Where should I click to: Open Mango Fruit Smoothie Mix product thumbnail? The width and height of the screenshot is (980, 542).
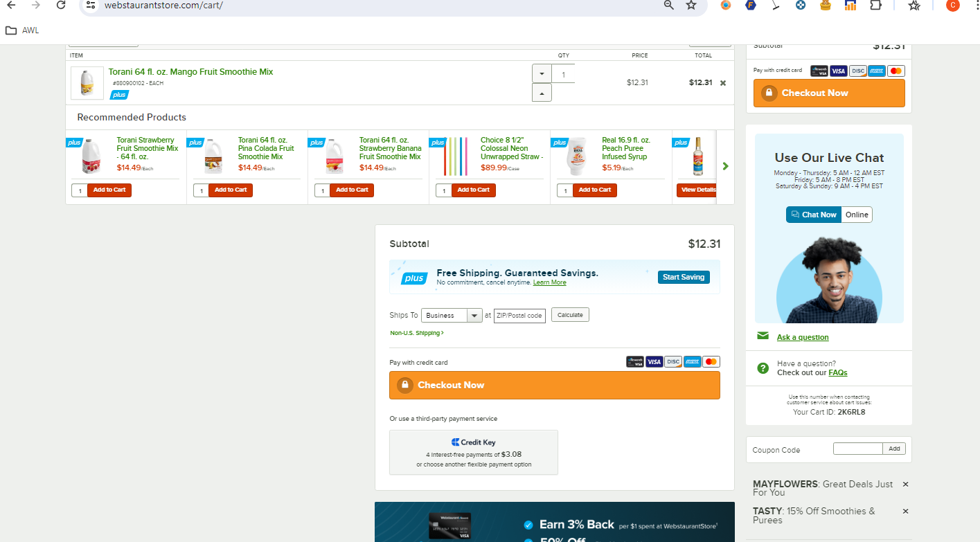pyautogui.click(x=87, y=83)
